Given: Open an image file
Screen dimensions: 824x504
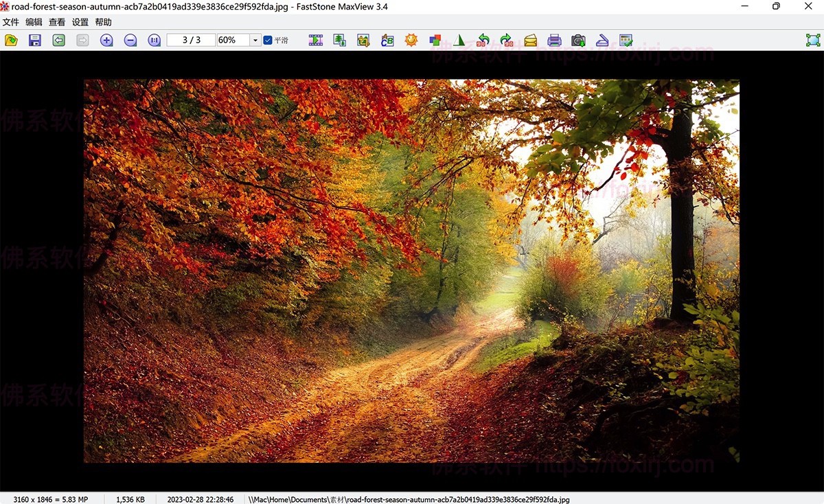Looking at the screenshot, I should (x=11, y=40).
